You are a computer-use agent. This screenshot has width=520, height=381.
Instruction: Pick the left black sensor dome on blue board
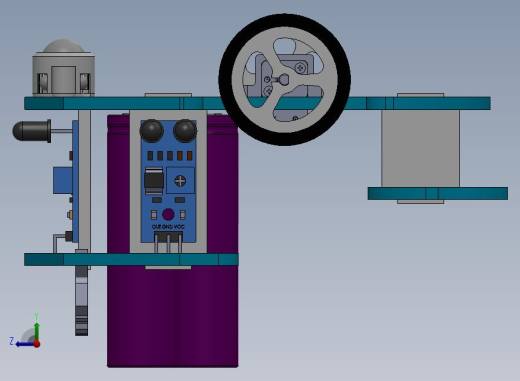pos(151,130)
